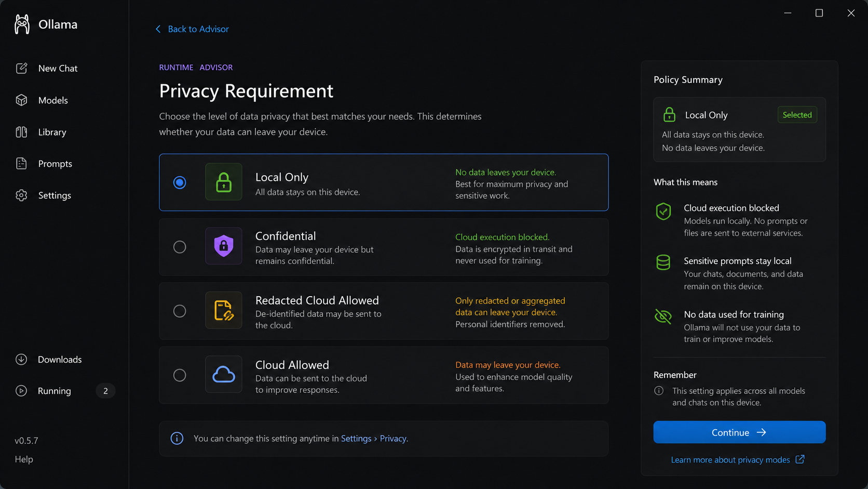Viewport: 868px width, 489px height.
Task: Click the back chevron arrow icon
Action: coord(158,29)
